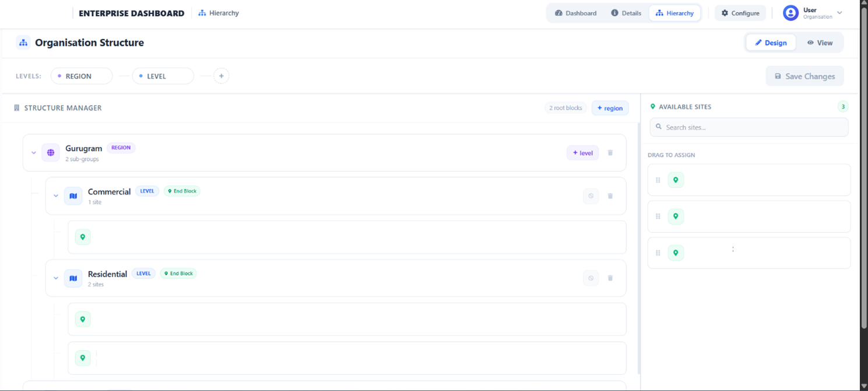Click drag handle of first available site
This screenshot has height=391, width=868.
(658, 180)
